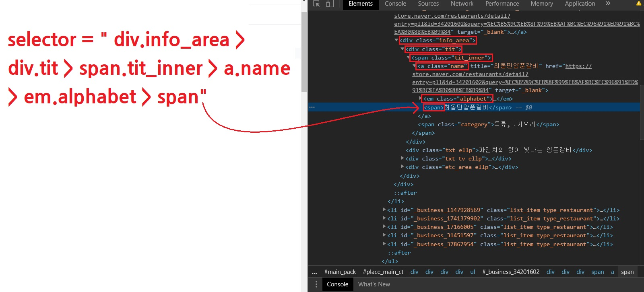
Task: Select #place_main_ct in the breadcrumb trail
Action: (383, 272)
